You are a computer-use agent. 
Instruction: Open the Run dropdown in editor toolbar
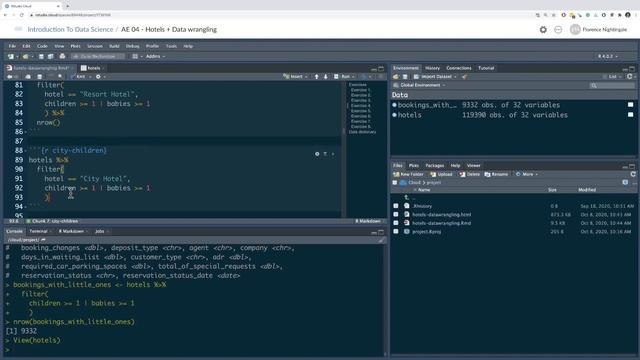(345, 77)
